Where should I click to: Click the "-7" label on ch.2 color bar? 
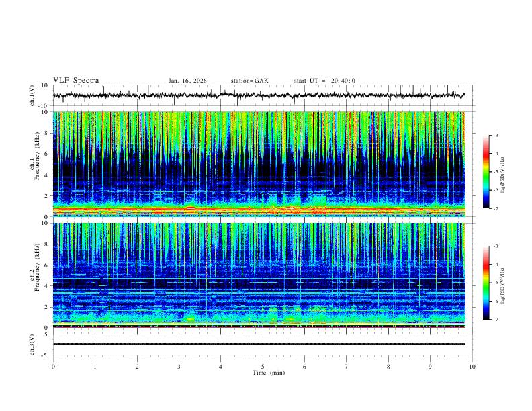(x=496, y=320)
